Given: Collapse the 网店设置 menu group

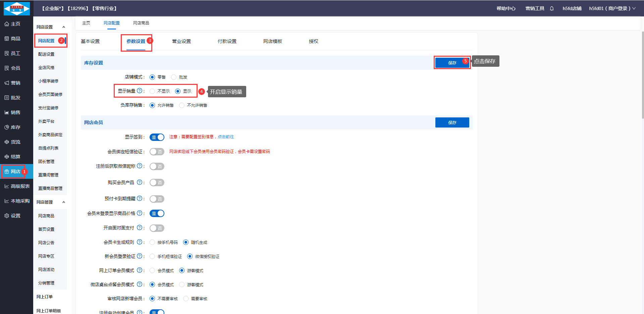Looking at the screenshot, I should click(x=64, y=27).
